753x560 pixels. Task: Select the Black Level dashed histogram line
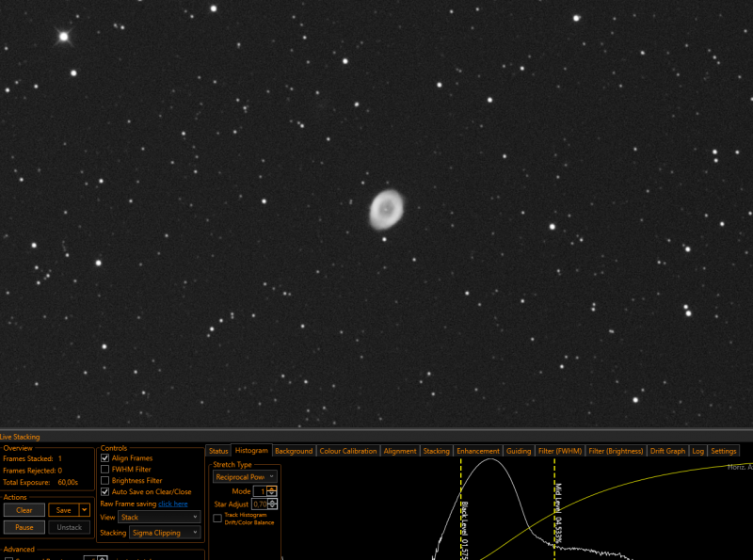pyautogui.click(x=461, y=509)
